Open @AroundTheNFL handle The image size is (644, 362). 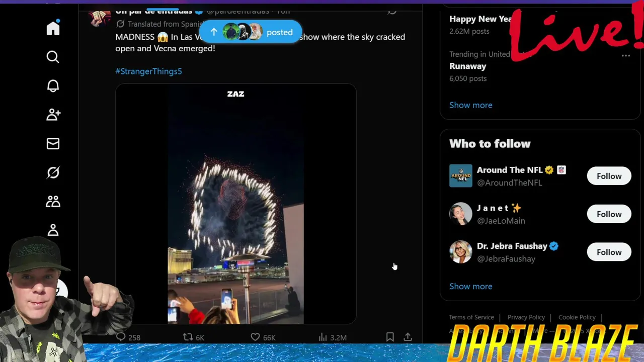point(510,183)
